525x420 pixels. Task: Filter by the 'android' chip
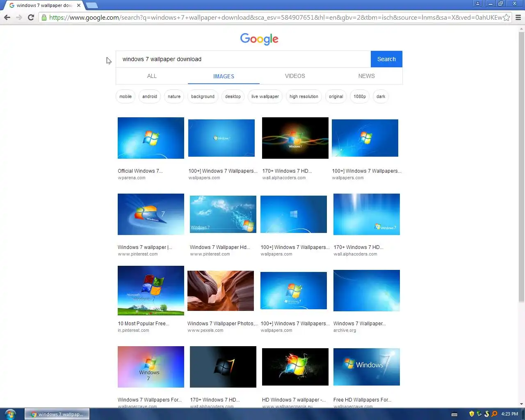click(150, 96)
